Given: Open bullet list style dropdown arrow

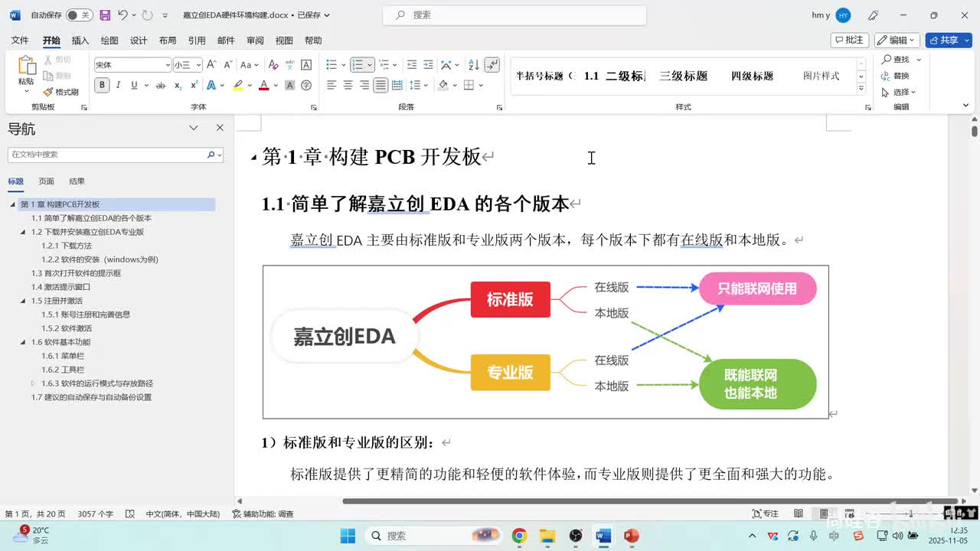Looking at the screenshot, I should [344, 65].
